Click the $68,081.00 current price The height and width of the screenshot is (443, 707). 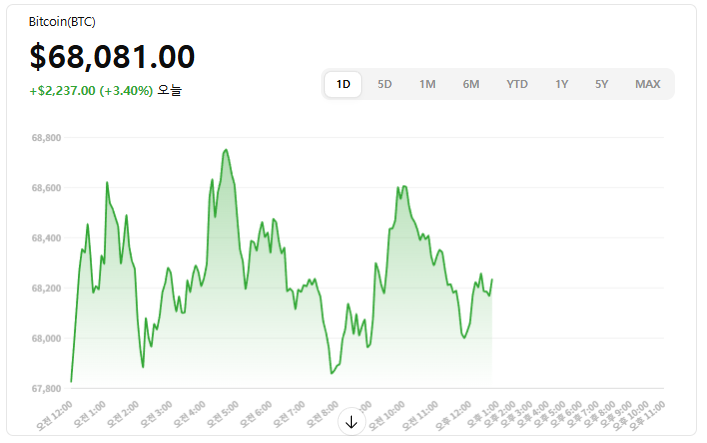[112, 57]
